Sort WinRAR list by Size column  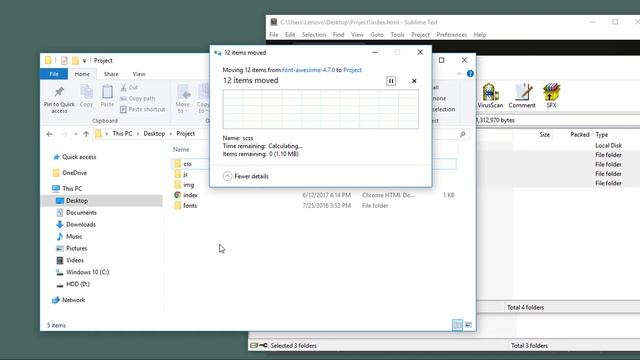tap(544, 134)
